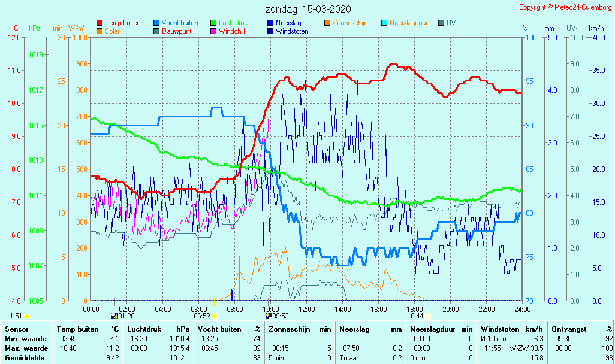This screenshot has width=615, height=364.
Task: Click the magenta Windchill legend square
Action: [213, 31]
